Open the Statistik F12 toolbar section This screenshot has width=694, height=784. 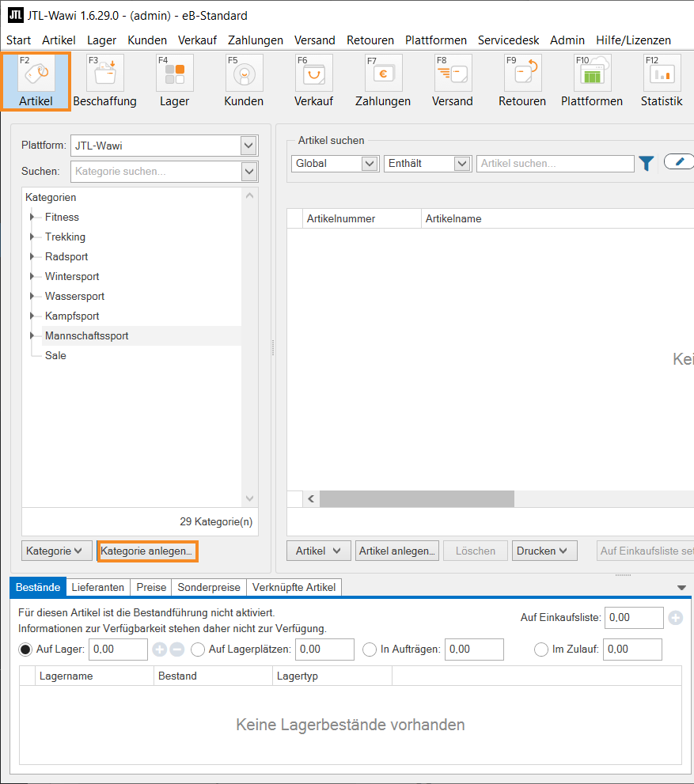point(662,81)
